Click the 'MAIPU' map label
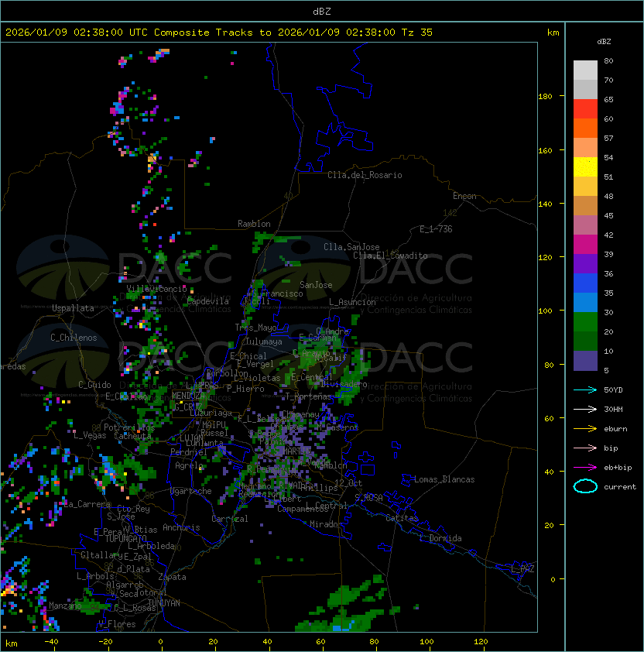The image size is (644, 652). coord(214,425)
